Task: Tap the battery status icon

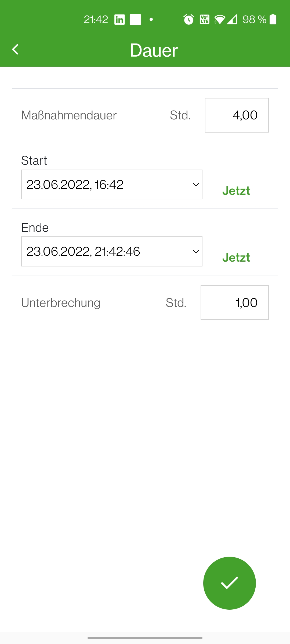Action: pos(273,20)
